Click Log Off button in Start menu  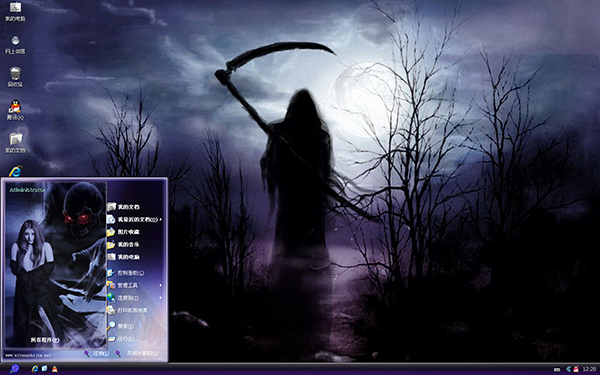coord(96,354)
